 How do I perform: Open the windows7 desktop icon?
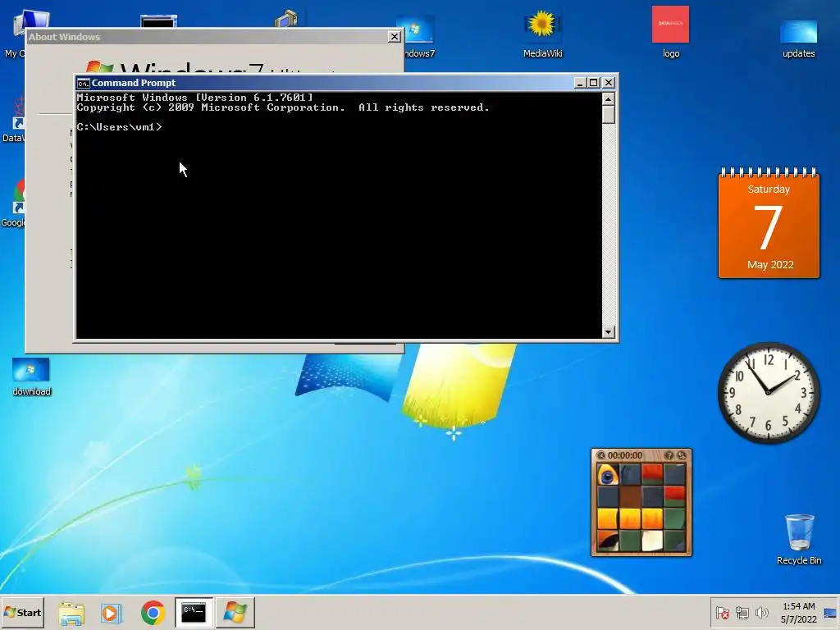coord(419,38)
